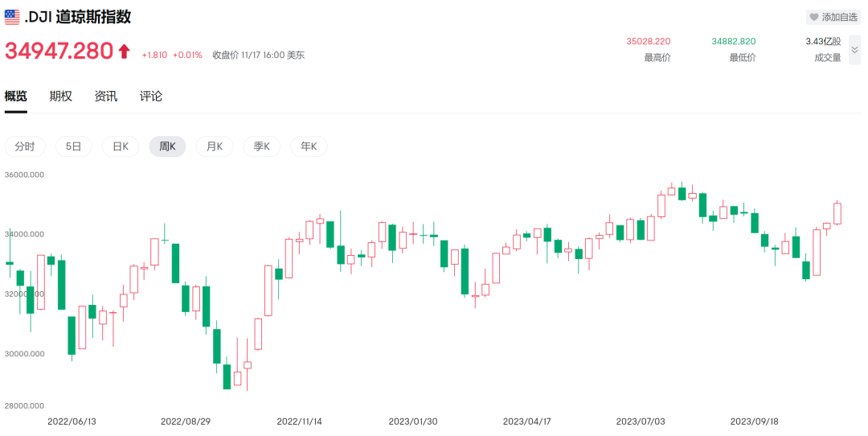The image size is (868, 436).
Task: Click the 34000.000 axis label
Action: click(x=24, y=234)
